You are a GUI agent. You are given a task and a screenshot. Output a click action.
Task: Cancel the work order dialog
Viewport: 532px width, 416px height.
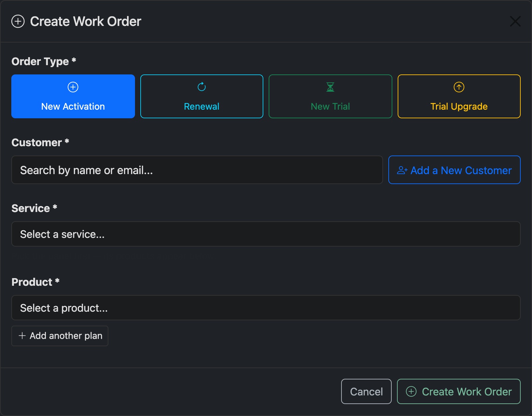click(366, 391)
